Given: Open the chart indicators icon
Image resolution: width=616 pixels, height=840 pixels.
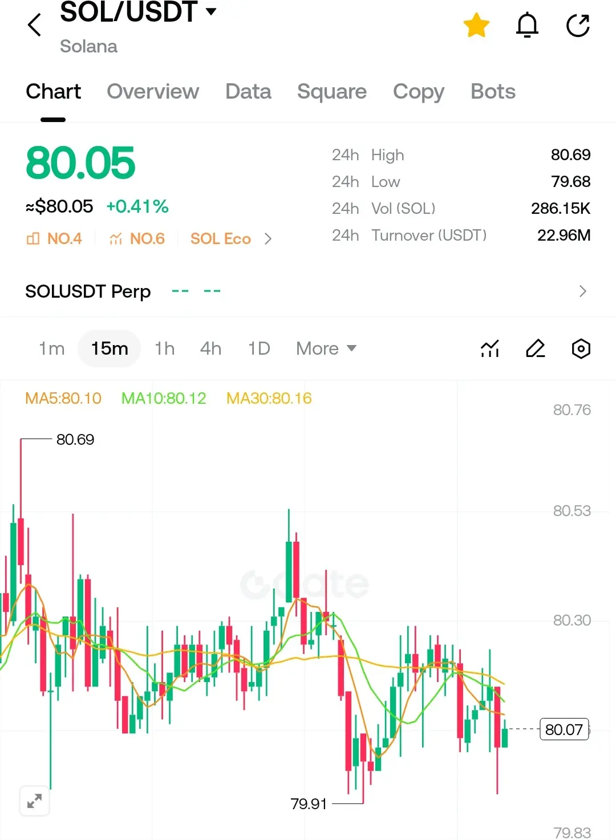Looking at the screenshot, I should (x=490, y=348).
